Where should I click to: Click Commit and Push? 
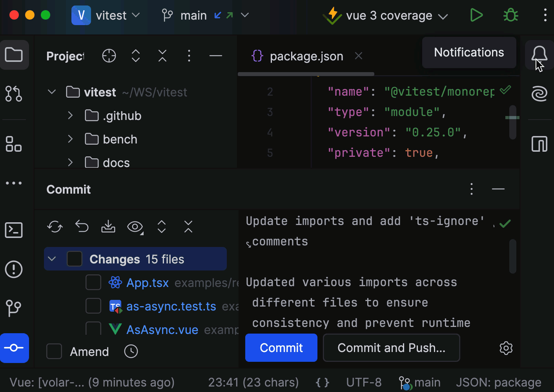point(391,348)
